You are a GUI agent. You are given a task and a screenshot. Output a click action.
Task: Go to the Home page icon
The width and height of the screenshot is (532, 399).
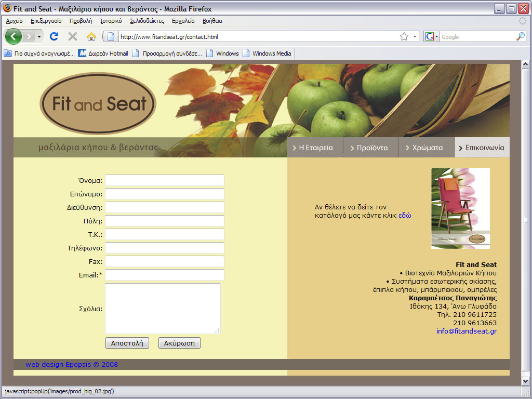pos(91,36)
